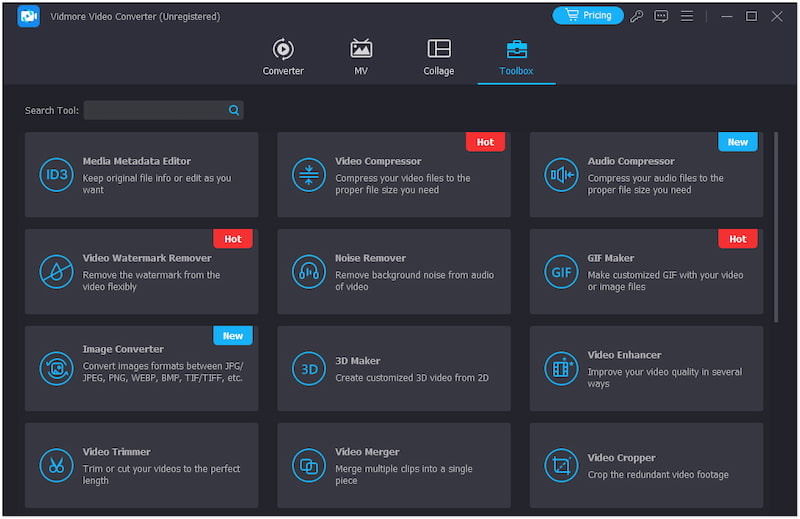Open the Video Compressor tool icon
This screenshot has height=519, width=800.
tap(309, 175)
